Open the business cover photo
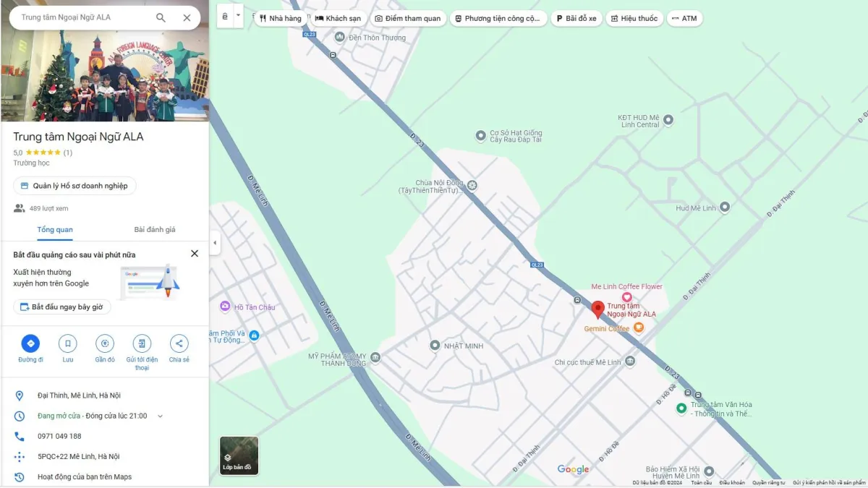Screen dimensions: 868x488 105,76
